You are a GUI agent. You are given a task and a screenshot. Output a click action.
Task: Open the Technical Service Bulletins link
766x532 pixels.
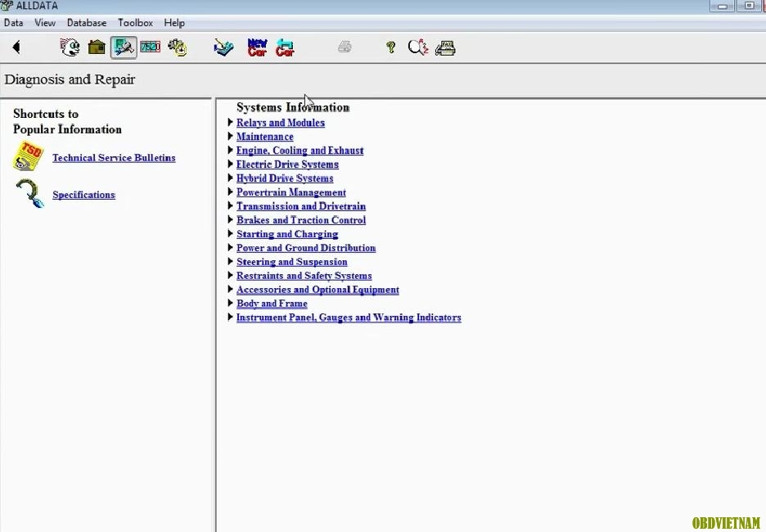(x=114, y=158)
